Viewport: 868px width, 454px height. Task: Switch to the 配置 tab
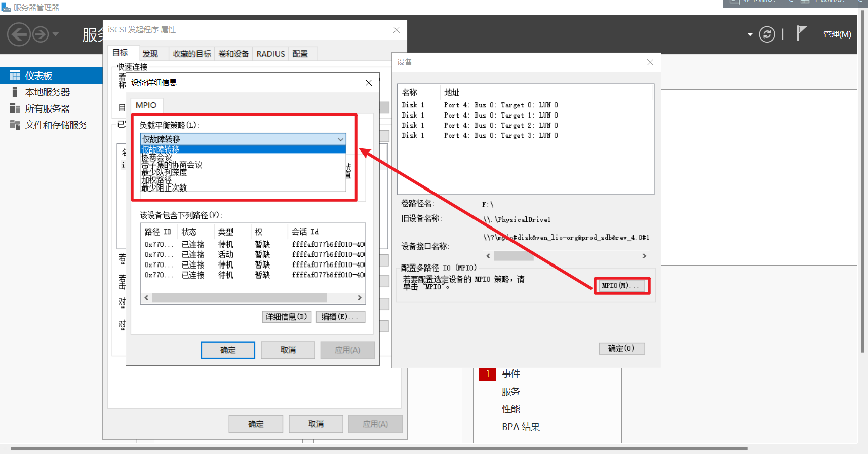pos(300,54)
